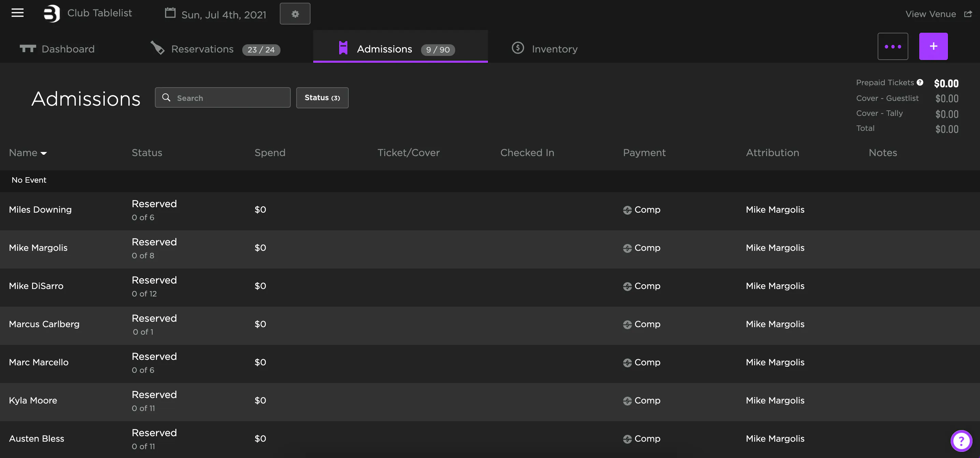Click Austen Bless name entry
The width and height of the screenshot is (980, 458).
pyautogui.click(x=37, y=438)
